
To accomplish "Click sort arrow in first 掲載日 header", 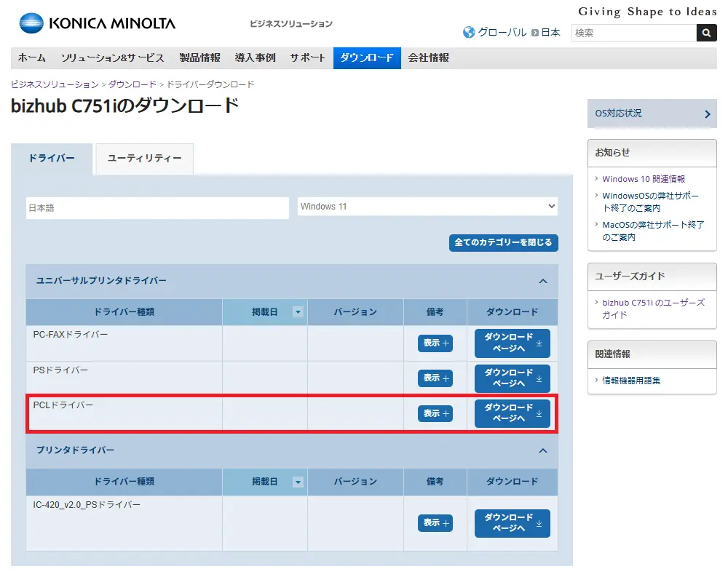I will (297, 312).
